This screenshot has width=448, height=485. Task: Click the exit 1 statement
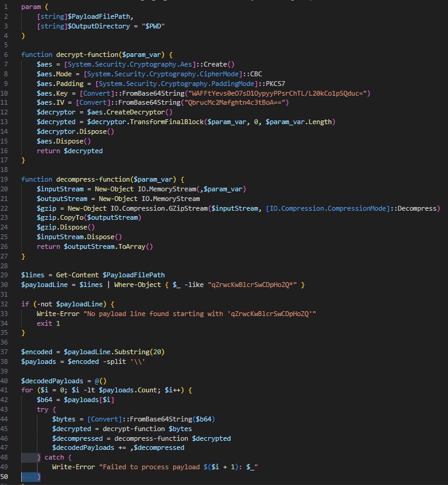tap(50, 324)
